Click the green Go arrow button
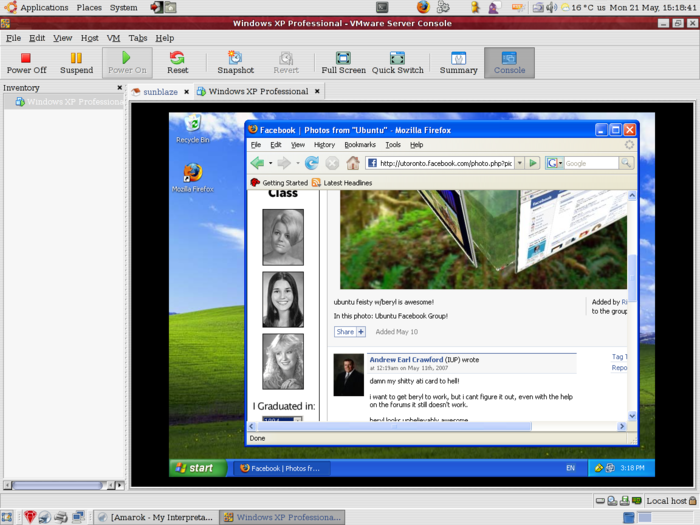The image size is (700, 525). (533, 163)
